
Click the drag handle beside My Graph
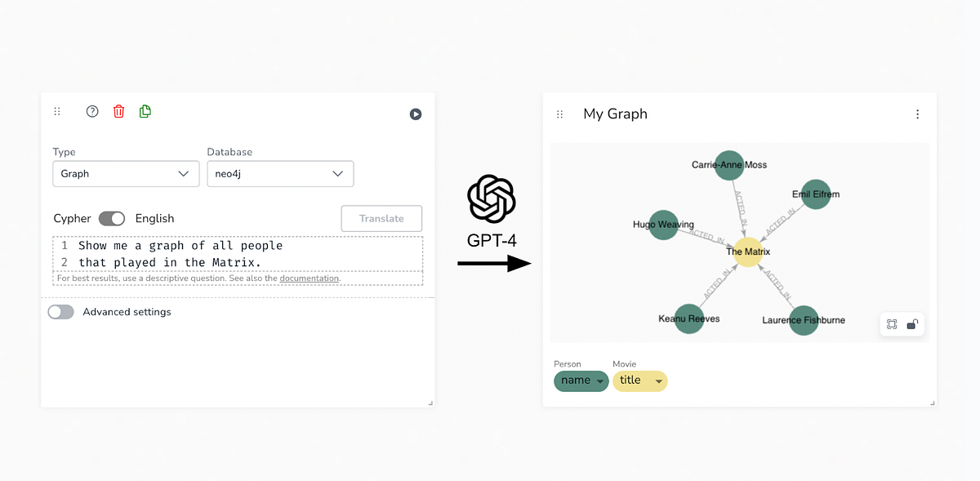[559, 114]
